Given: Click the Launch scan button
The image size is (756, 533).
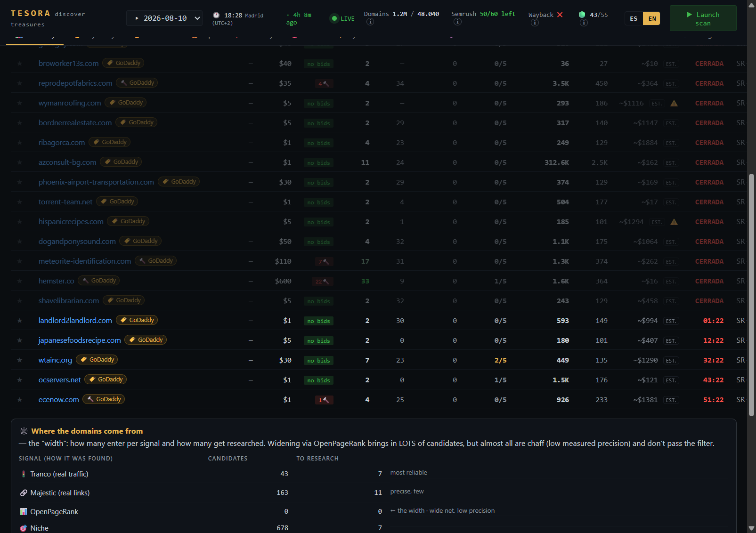Looking at the screenshot, I should tap(703, 18).
